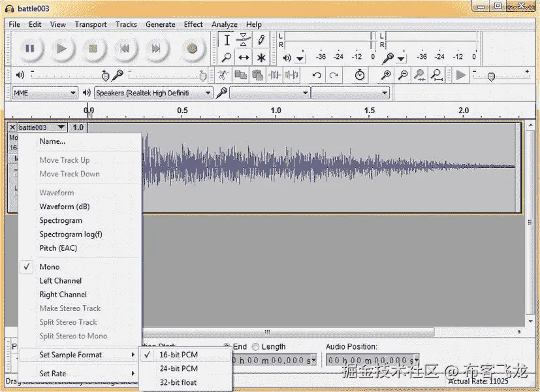The height and width of the screenshot is (392, 540).
Task: Select the Draw pencil tool
Action: point(261,40)
